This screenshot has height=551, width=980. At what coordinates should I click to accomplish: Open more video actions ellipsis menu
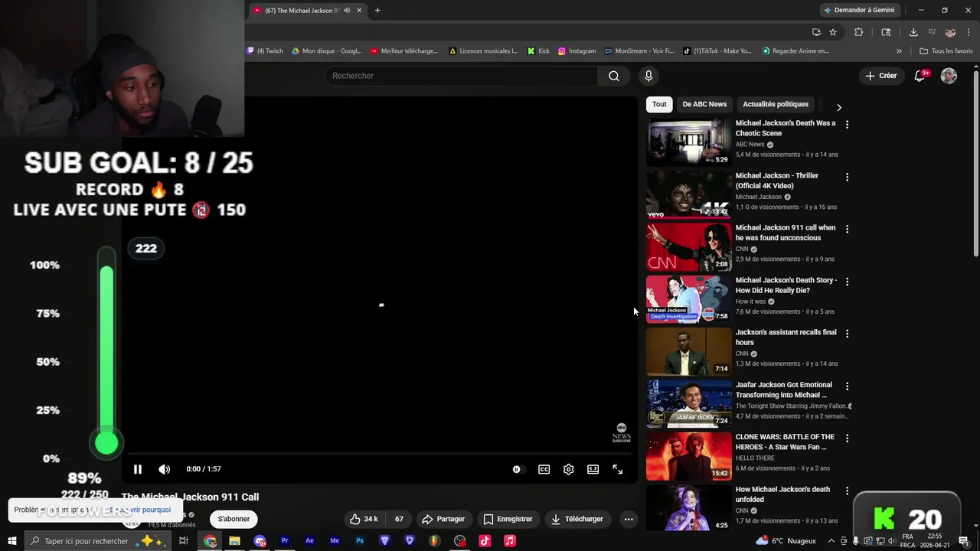coord(629,519)
